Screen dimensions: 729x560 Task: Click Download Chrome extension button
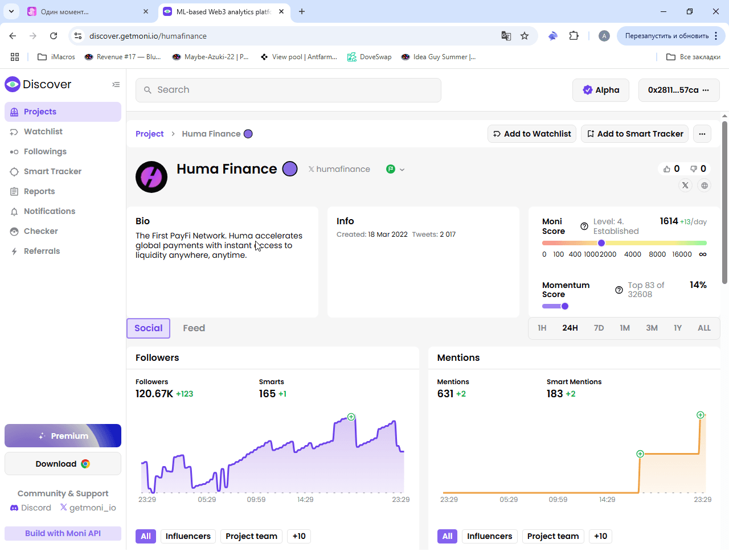coord(63,464)
